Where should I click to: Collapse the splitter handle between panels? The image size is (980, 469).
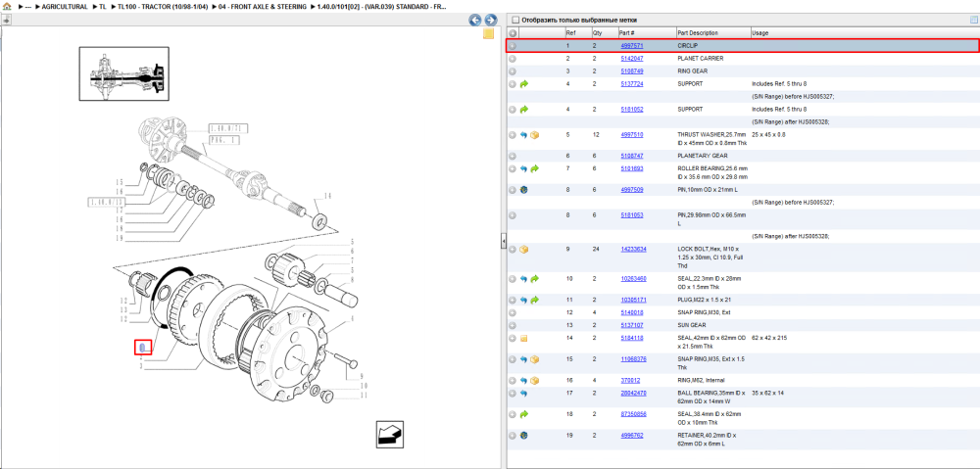click(503, 242)
